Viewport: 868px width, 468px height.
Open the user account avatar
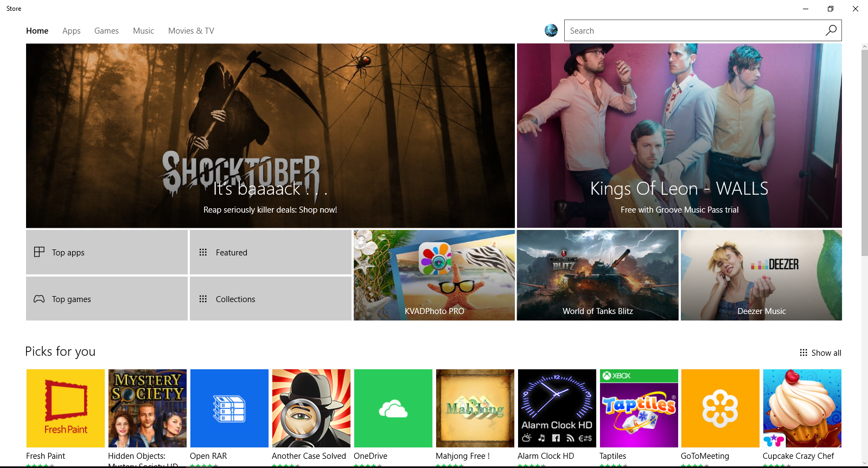[551, 30]
